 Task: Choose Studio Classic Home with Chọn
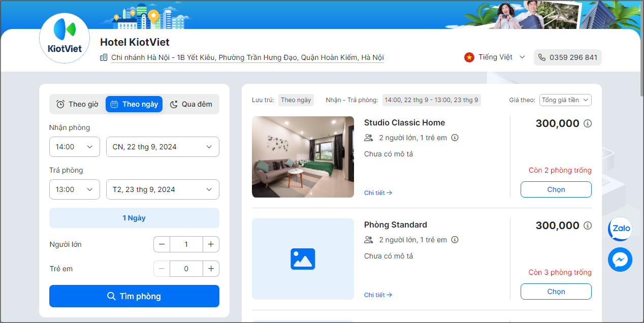pyautogui.click(x=556, y=189)
